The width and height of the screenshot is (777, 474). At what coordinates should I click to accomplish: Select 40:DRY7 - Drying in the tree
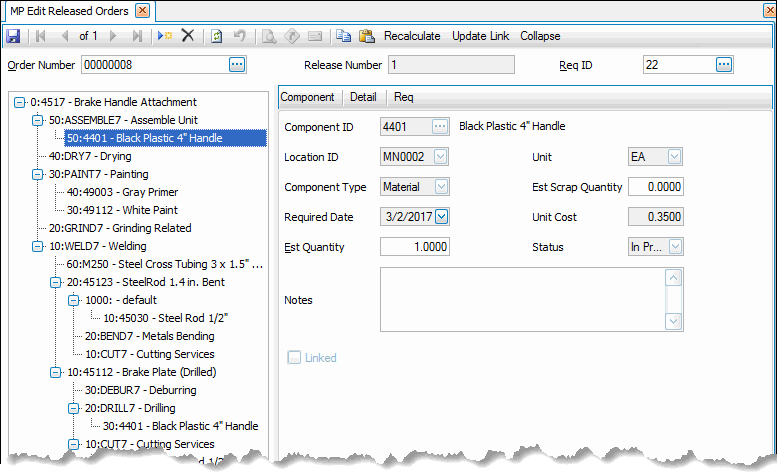pyautogui.click(x=90, y=156)
